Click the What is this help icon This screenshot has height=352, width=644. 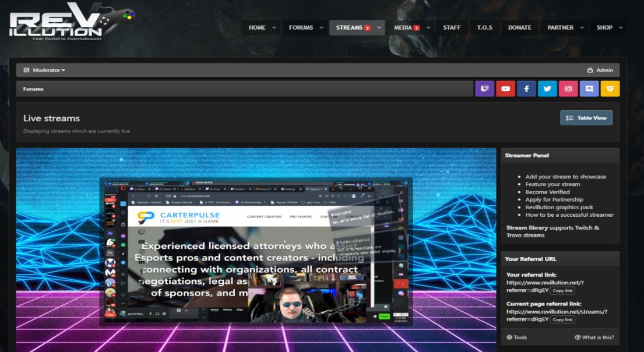click(578, 337)
